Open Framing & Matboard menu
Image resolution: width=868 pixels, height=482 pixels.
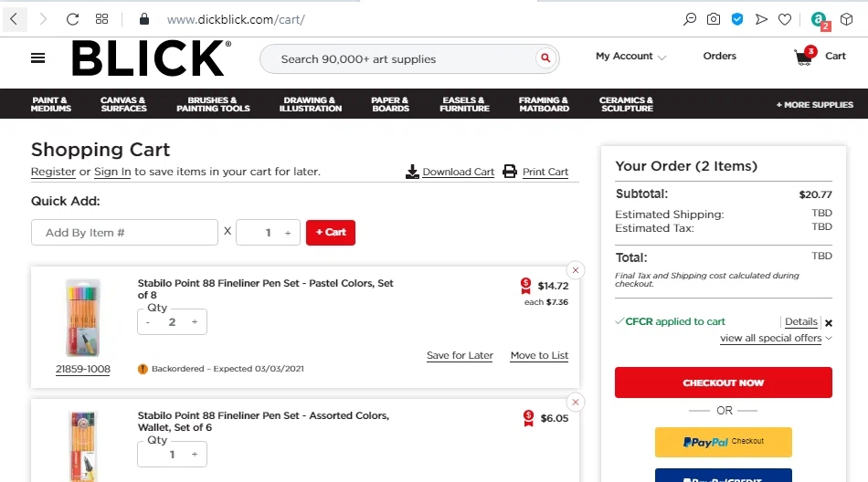click(544, 104)
